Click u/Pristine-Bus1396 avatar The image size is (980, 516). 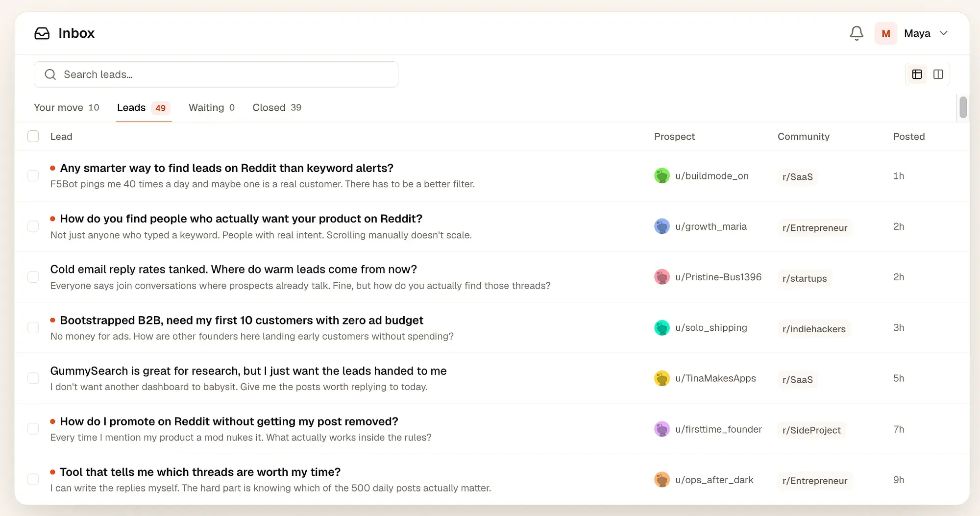click(x=662, y=277)
